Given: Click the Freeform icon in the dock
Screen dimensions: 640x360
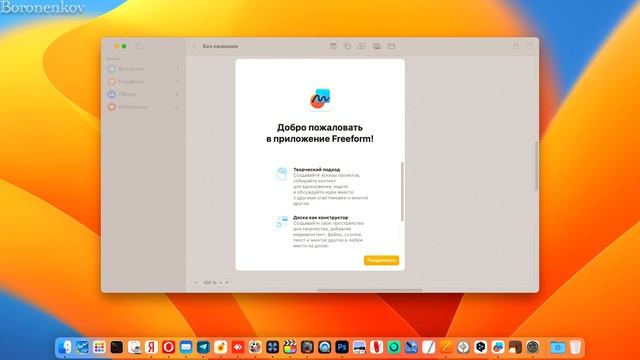Looking at the screenshot, I should (x=498, y=347).
